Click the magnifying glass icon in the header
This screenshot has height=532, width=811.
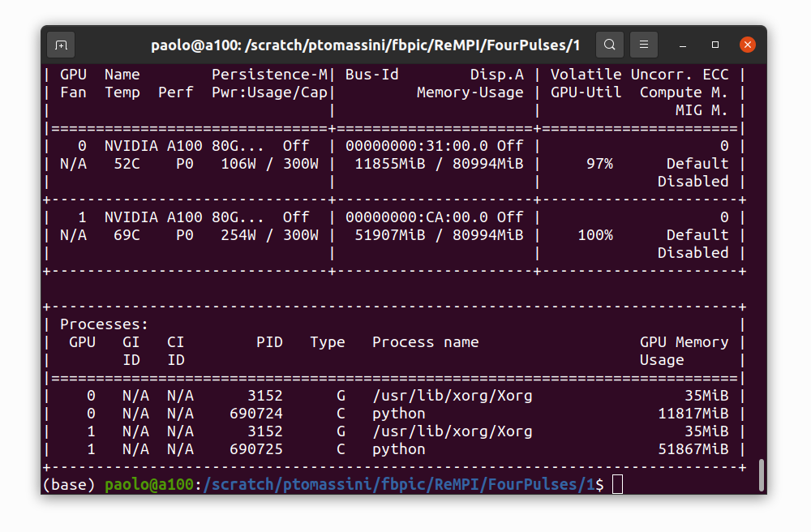[609, 45]
